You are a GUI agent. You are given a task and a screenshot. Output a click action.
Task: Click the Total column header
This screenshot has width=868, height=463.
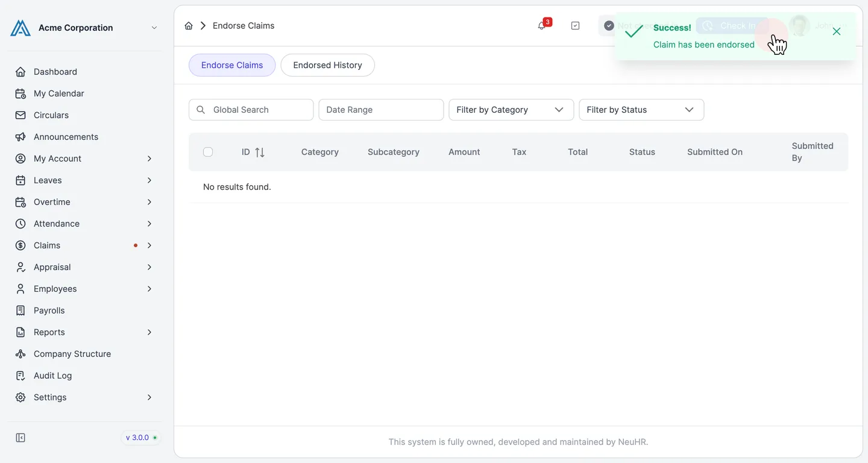pyautogui.click(x=577, y=152)
